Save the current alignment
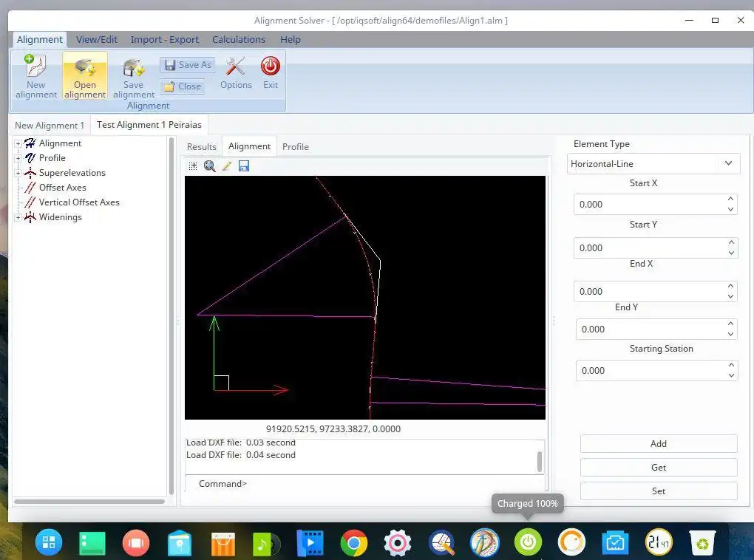754x560 pixels. (133, 76)
